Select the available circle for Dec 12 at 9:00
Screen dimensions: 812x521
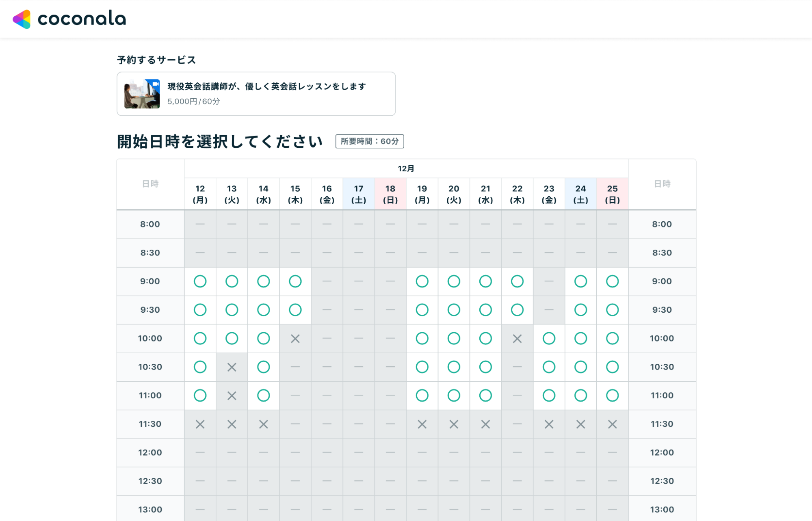(x=200, y=281)
